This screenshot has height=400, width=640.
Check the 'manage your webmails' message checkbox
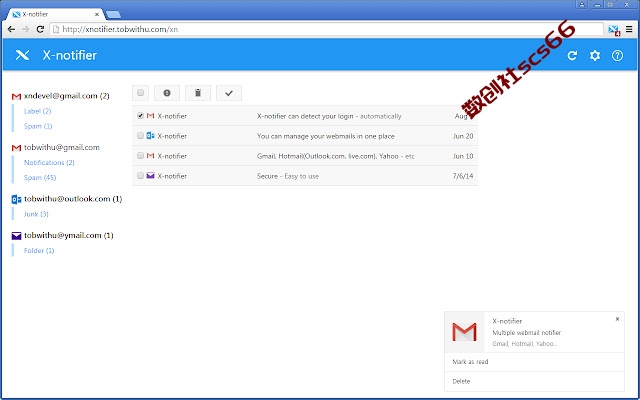click(x=140, y=136)
